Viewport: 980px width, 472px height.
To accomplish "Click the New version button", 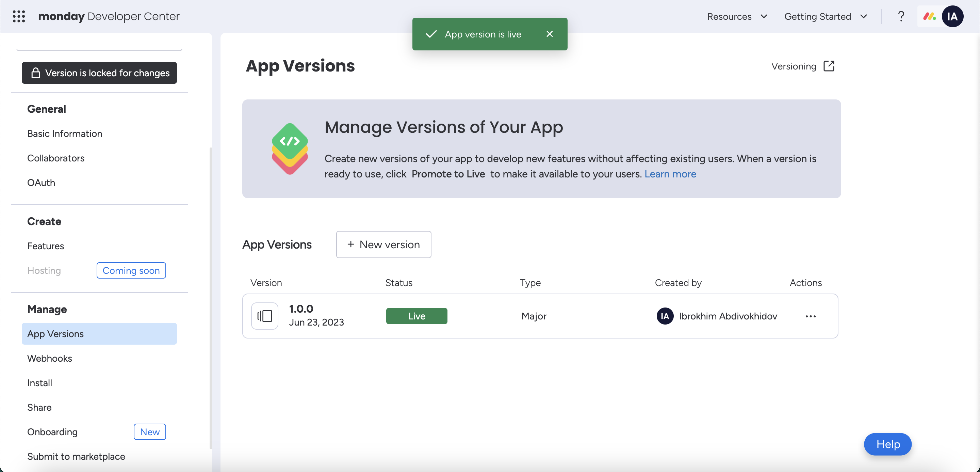I will pyautogui.click(x=383, y=245).
